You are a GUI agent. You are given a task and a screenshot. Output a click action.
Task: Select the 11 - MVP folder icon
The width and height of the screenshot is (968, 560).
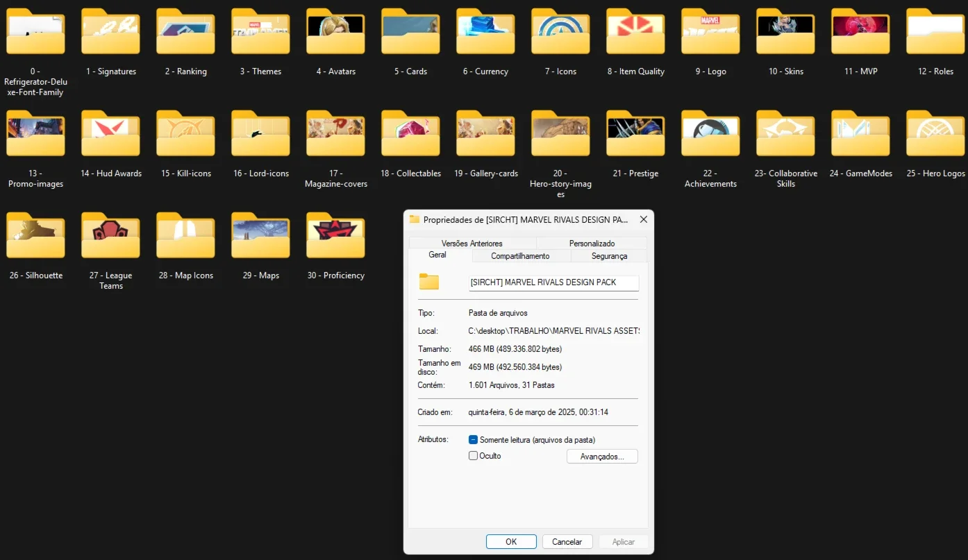(860, 31)
